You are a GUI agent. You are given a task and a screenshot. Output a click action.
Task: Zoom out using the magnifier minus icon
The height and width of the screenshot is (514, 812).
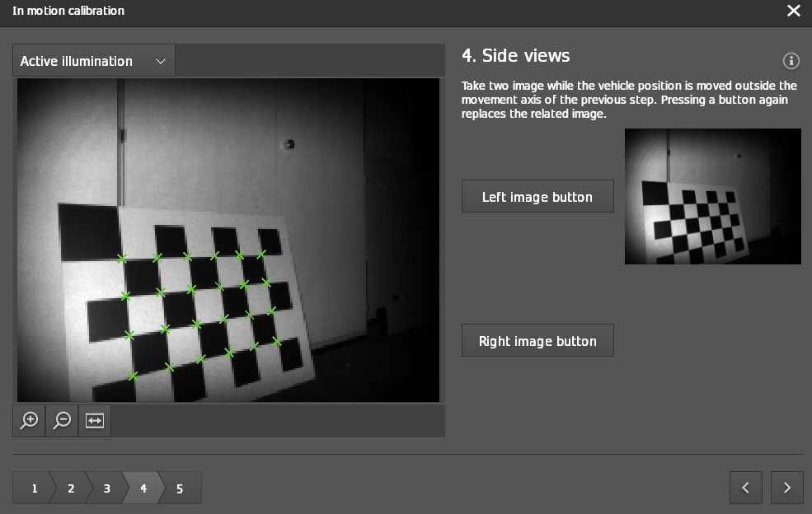(61, 421)
